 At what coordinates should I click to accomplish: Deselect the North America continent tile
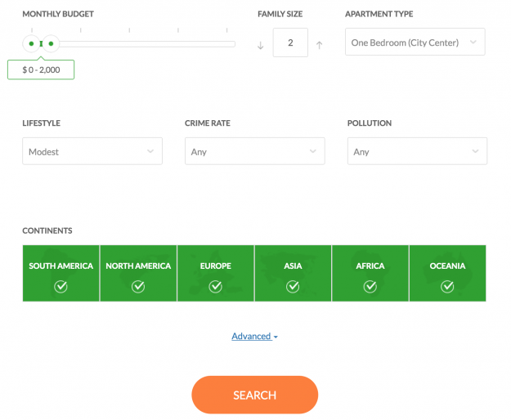tap(138, 273)
